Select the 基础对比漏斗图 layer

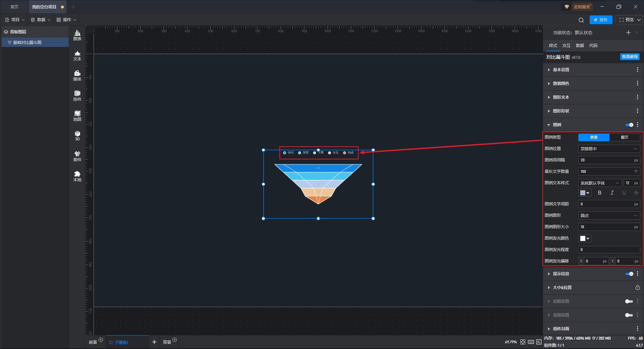tap(35, 43)
